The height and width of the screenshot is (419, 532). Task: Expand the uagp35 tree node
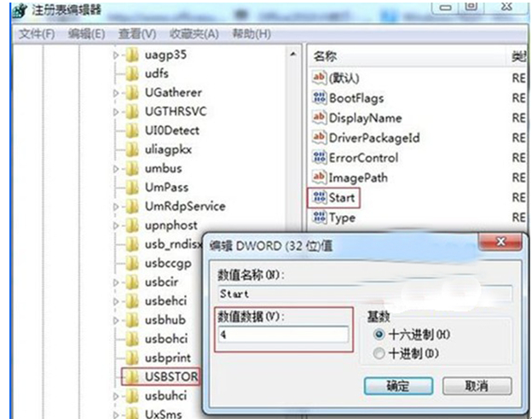(116, 55)
